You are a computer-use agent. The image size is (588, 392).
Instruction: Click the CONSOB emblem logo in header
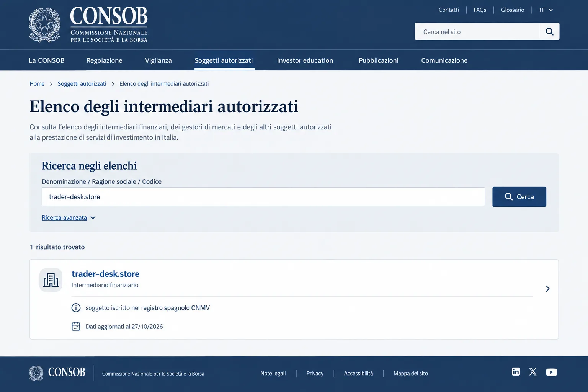44,25
